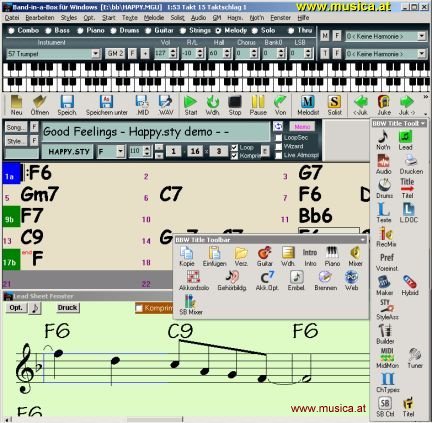This screenshot has width=432, height=423.
Task: Open the lower Keine Harmonie dropdown
Action: click(x=421, y=53)
